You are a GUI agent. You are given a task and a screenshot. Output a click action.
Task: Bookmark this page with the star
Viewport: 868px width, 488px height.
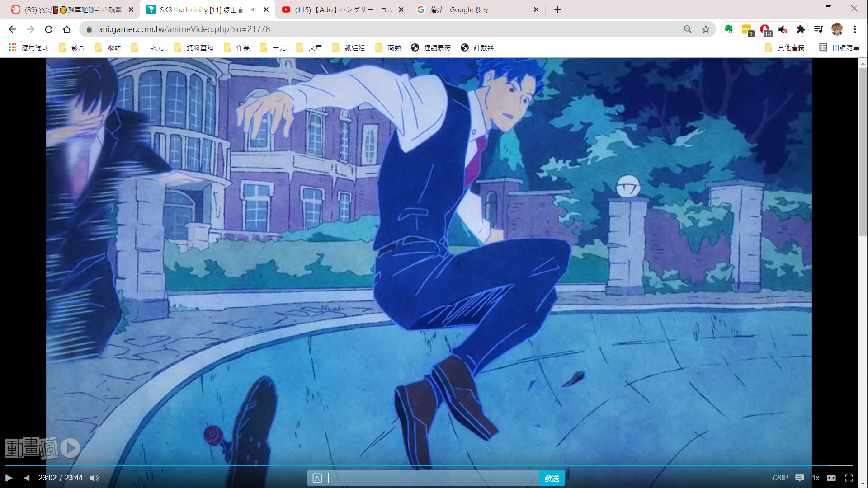[706, 29]
